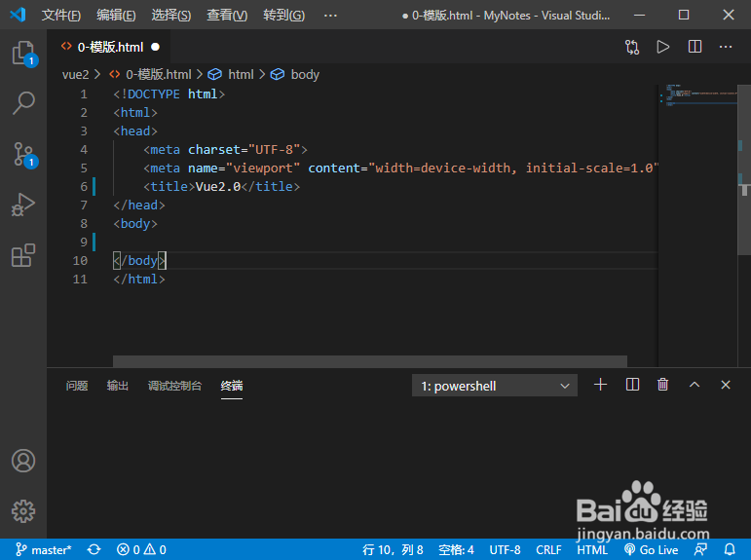Change encoding via UTF-8 status item
Viewport: 751px width, 560px height.
[505, 549]
